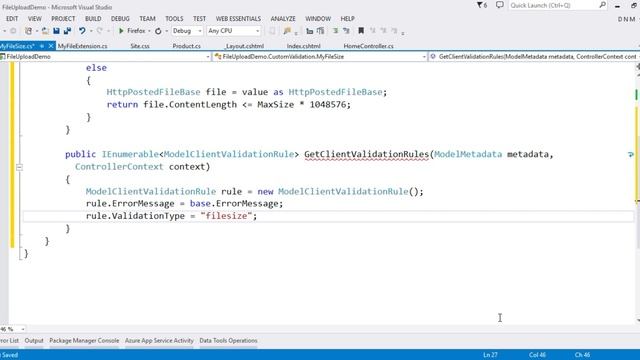Comment out the selected lines icon

(x=335, y=31)
